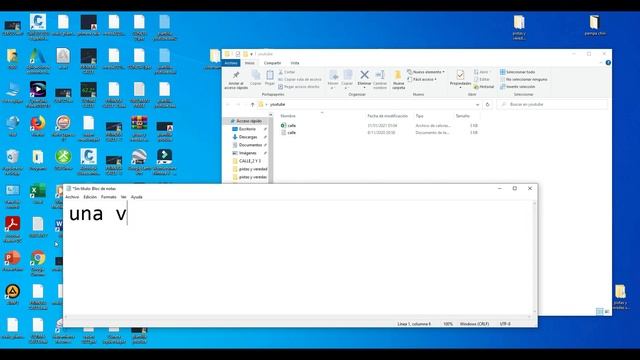
Task: Select Descargas in the navigation pane
Action: click(248, 137)
